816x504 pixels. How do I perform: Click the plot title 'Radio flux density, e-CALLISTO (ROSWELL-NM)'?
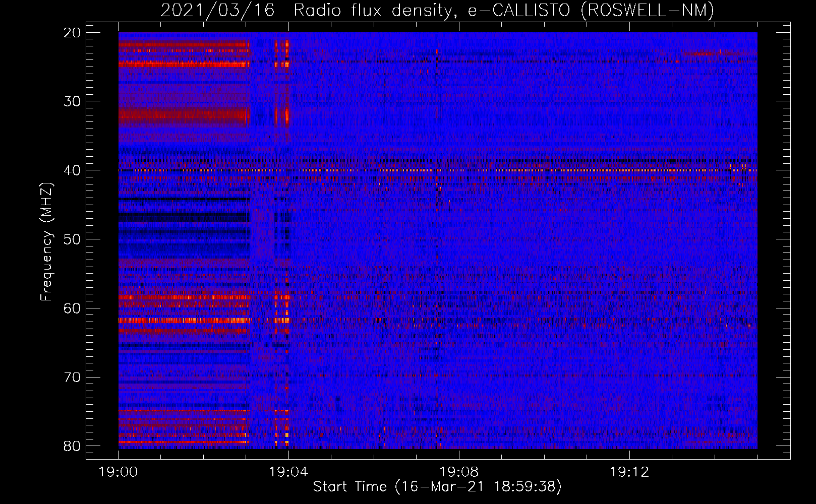(504, 11)
